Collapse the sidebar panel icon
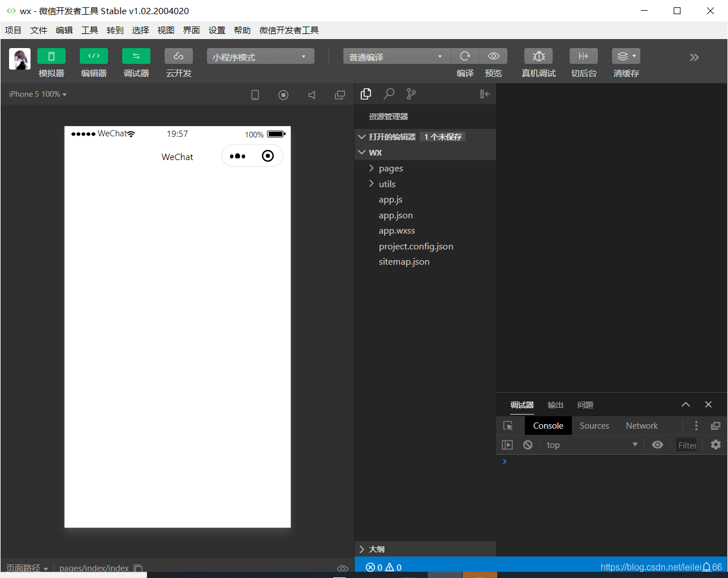 click(485, 94)
